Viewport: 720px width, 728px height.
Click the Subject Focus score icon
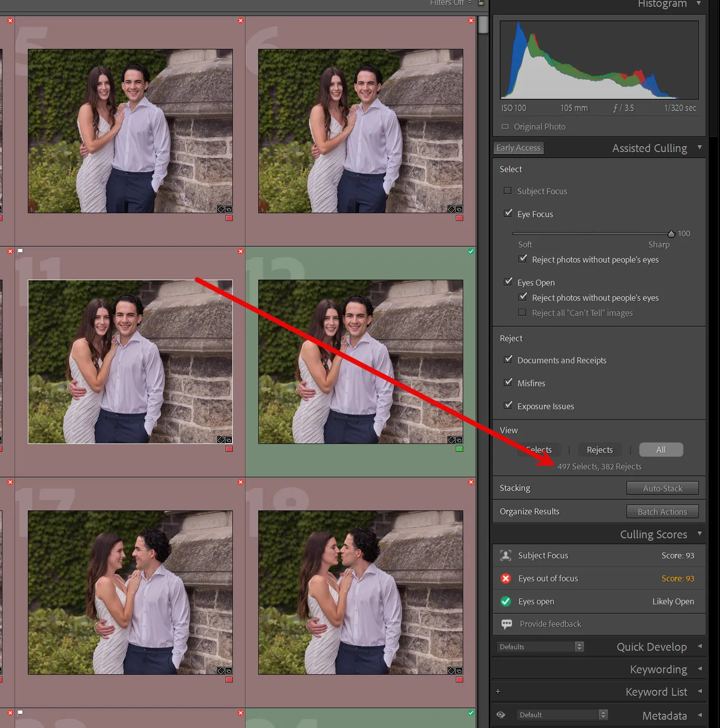coord(506,555)
